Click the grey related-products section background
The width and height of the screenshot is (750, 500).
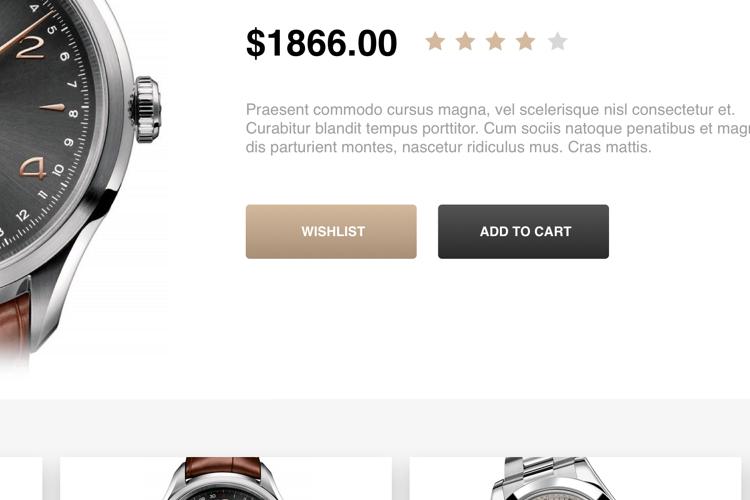click(375, 427)
